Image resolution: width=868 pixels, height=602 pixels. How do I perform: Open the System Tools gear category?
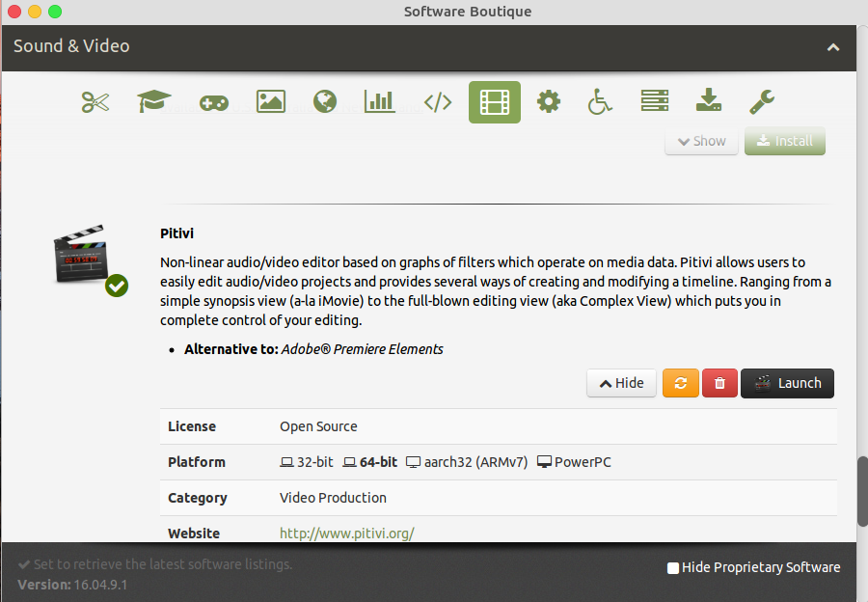(x=549, y=102)
